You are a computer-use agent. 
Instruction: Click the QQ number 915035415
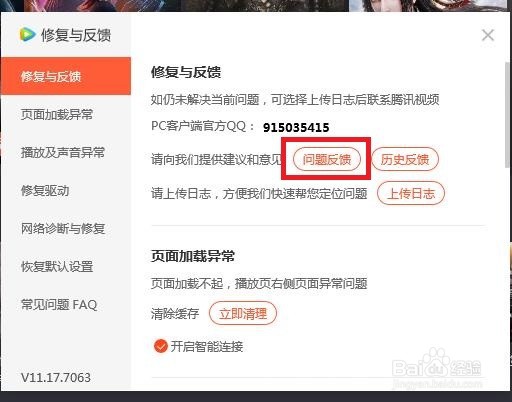(x=296, y=127)
